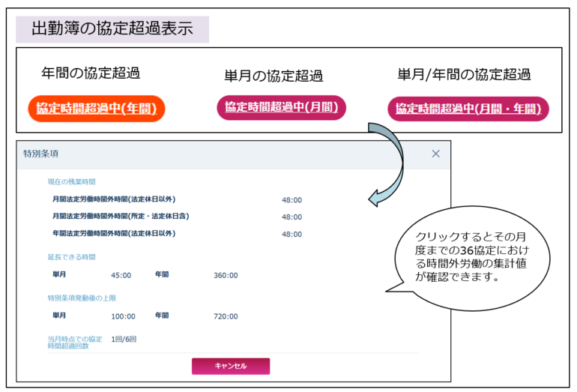Click the orange 協定時間超過中(年間) badge
577x392 pixels.
[x=97, y=109]
